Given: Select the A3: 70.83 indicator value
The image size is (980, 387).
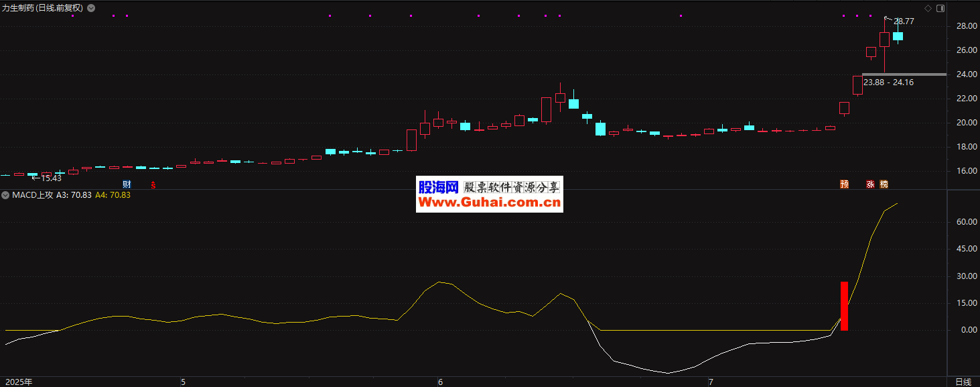Looking at the screenshot, I should click(74, 195).
